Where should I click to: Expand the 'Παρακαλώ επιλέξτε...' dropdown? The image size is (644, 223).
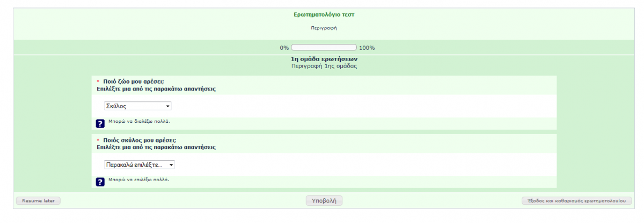pos(140,165)
